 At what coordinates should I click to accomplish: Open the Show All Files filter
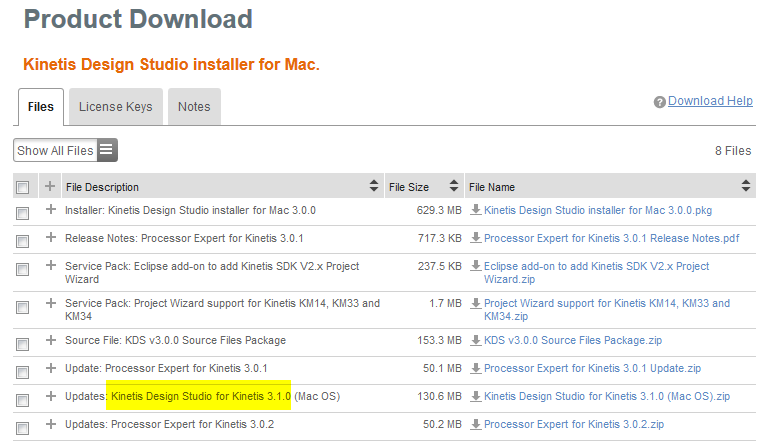(x=65, y=150)
